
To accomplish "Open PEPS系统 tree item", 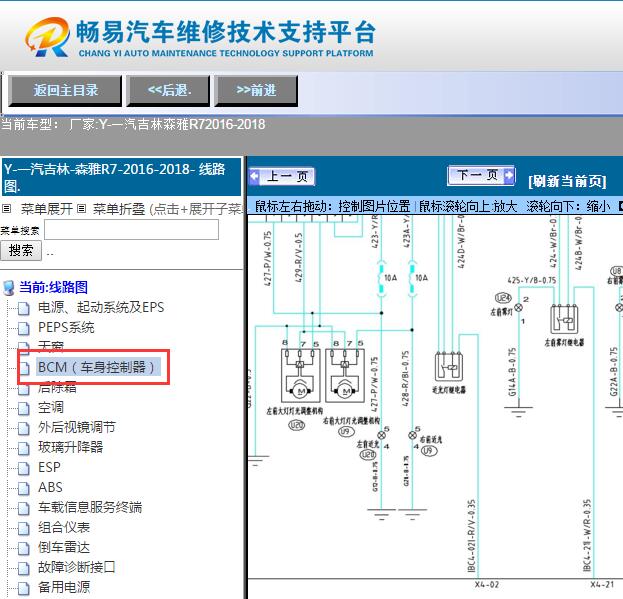I will (x=66, y=328).
